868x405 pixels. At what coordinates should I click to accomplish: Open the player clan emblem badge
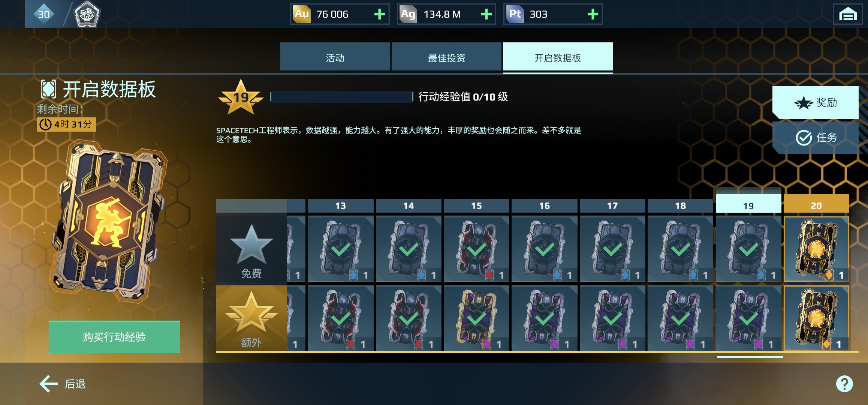pyautogui.click(x=87, y=14)
